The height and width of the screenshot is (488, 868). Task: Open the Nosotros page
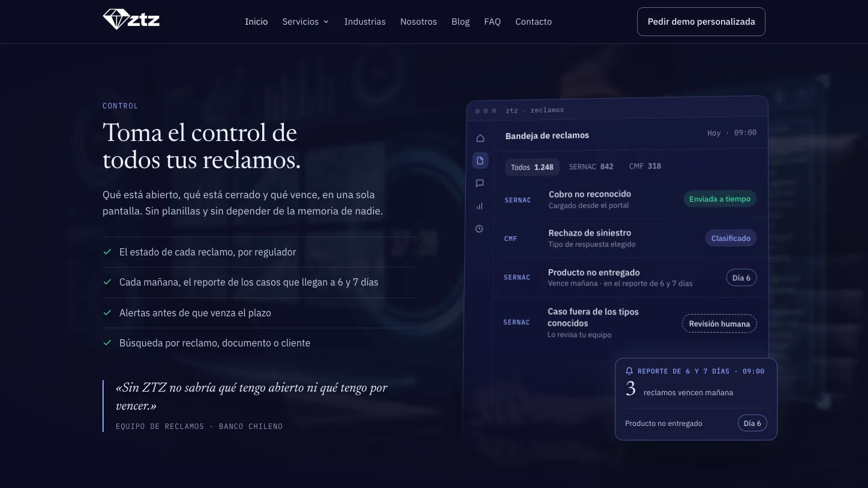(418, 22)
